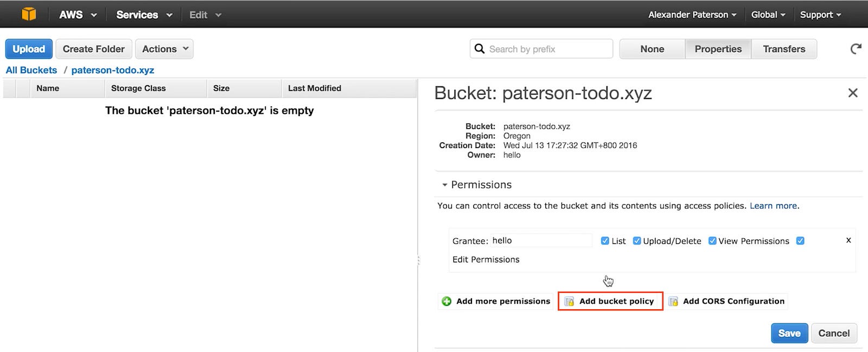
Task: Switch to the Properties tab
Action: (x=718, y=49)
